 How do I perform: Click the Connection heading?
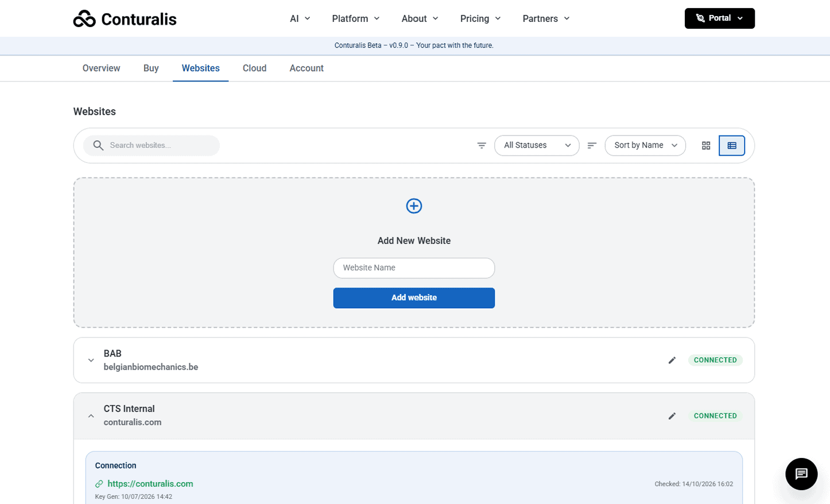point(116,466)
